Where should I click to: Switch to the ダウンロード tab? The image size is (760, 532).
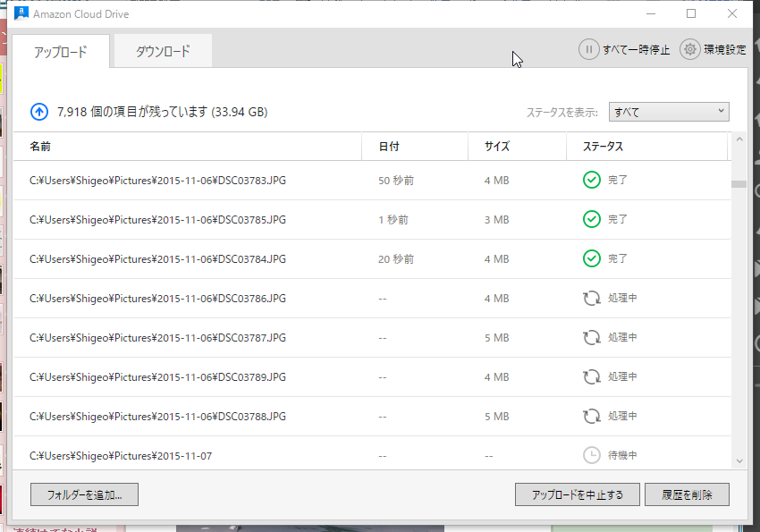pos(163,51)
